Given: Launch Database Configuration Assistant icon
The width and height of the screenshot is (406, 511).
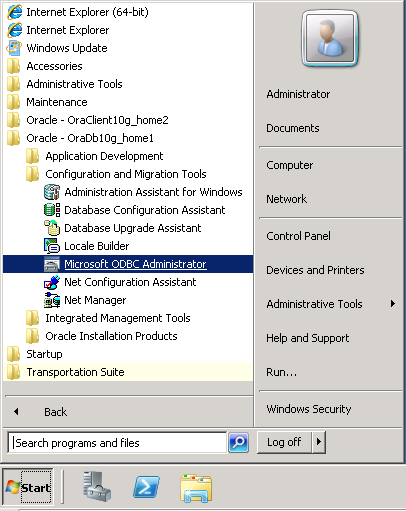Looking at the screenshot, I should (52, 210).
